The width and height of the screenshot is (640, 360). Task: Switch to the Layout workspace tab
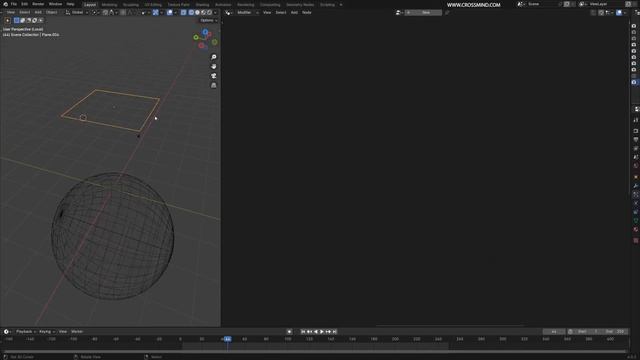coord(90,5)
